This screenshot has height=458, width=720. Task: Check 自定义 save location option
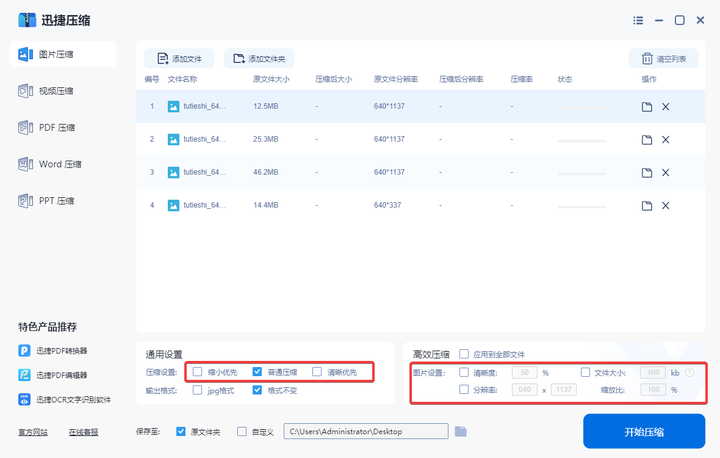(x=242, y=431)
